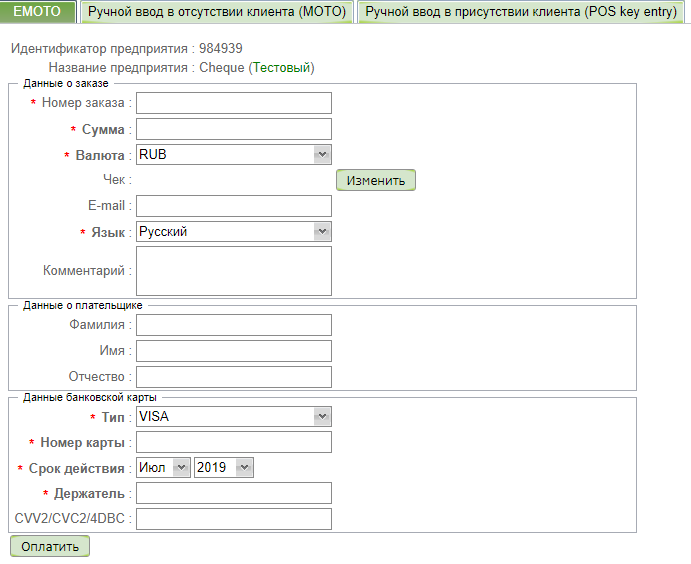Open the card Тип dropdown showing VISA

point(233,416)
